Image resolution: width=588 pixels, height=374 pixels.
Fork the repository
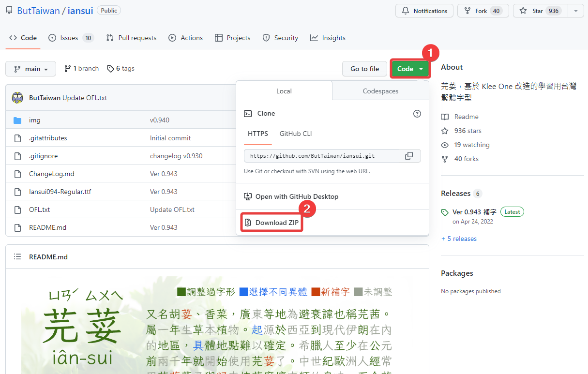(x=483, y=11)
